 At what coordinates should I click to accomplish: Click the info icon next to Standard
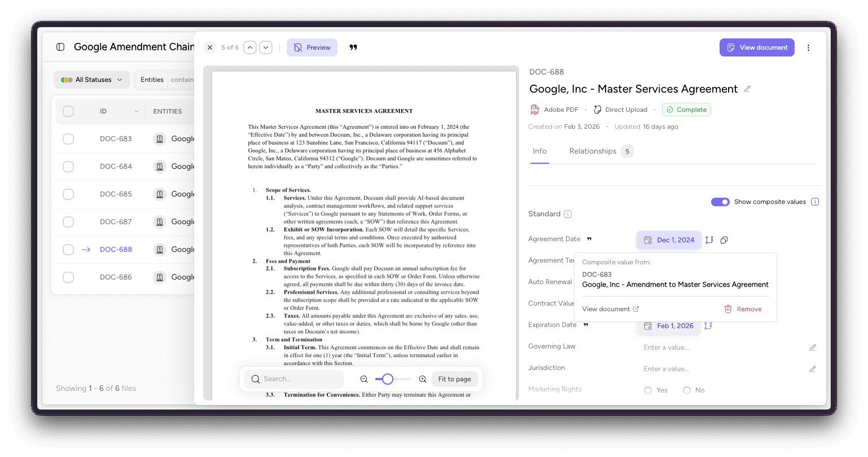pyautogui.click(x=568, y=214)
